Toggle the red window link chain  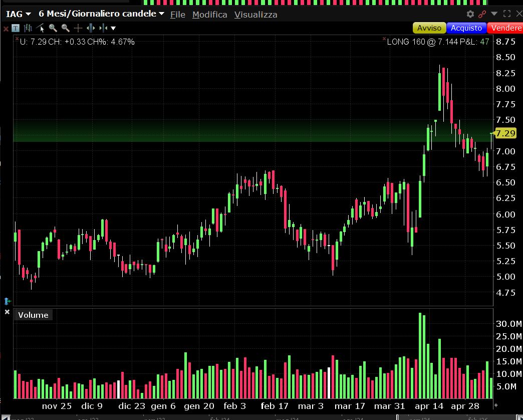[482, 14]
